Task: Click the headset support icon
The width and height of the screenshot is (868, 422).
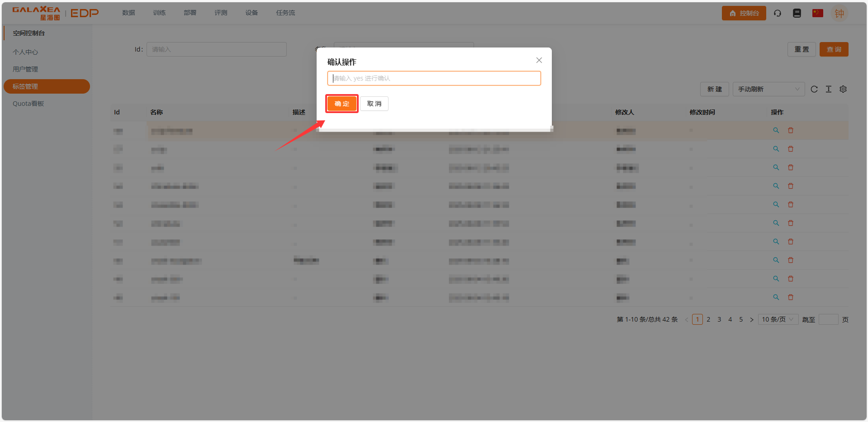Action: tap(778, 13)
